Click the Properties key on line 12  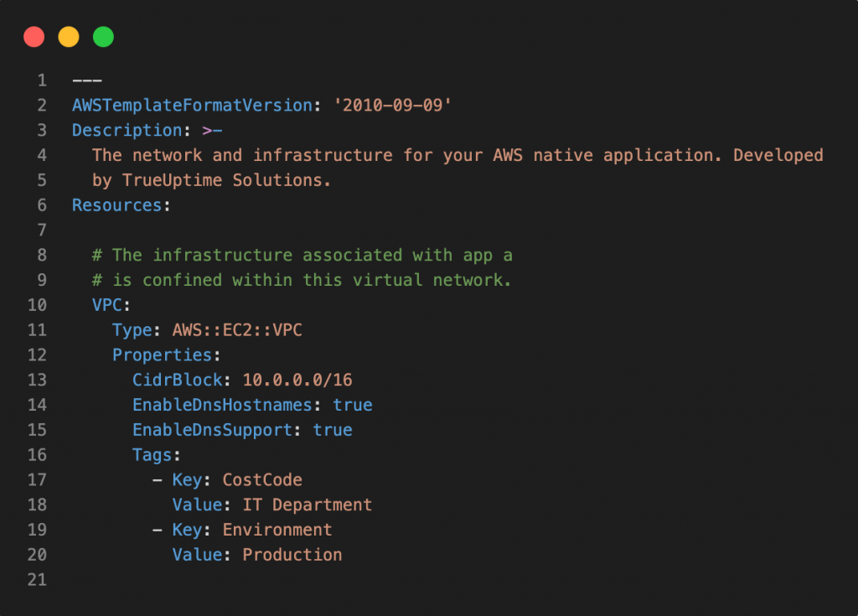point(162,355)
